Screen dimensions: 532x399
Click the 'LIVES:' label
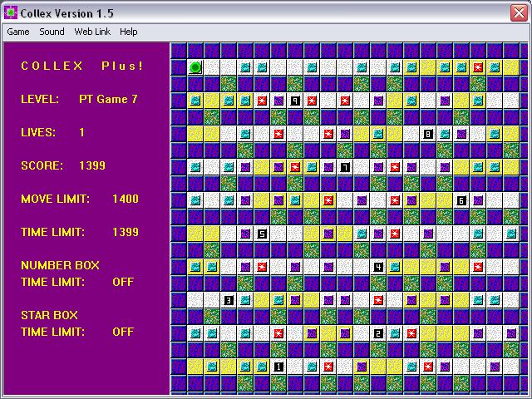(x=38, y=132)
